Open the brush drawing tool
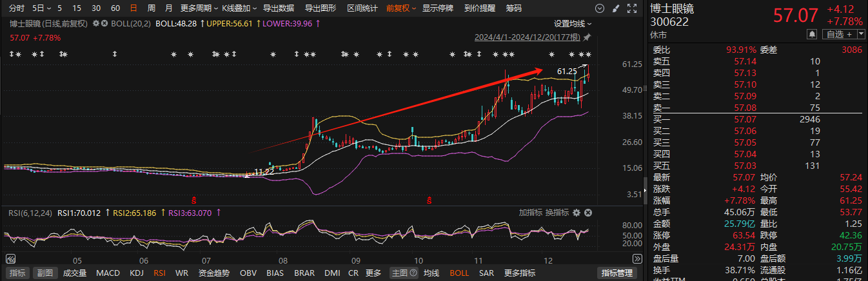The image size is (868, 281). pos(616,8)
